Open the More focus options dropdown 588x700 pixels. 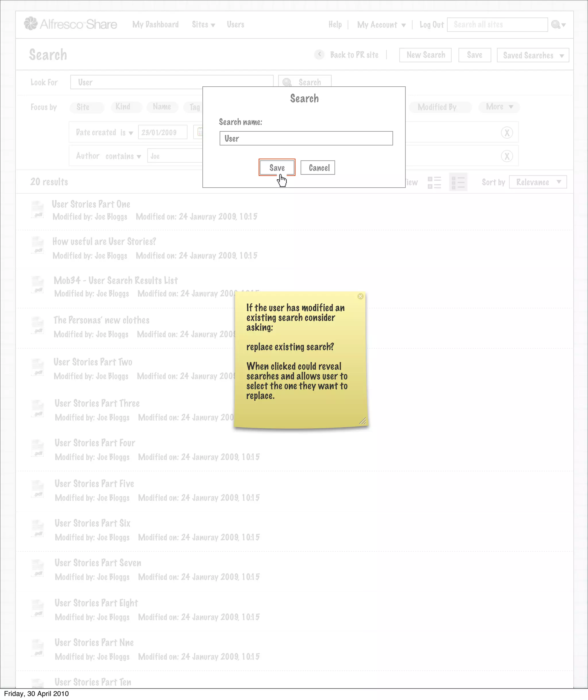[499, 107]
